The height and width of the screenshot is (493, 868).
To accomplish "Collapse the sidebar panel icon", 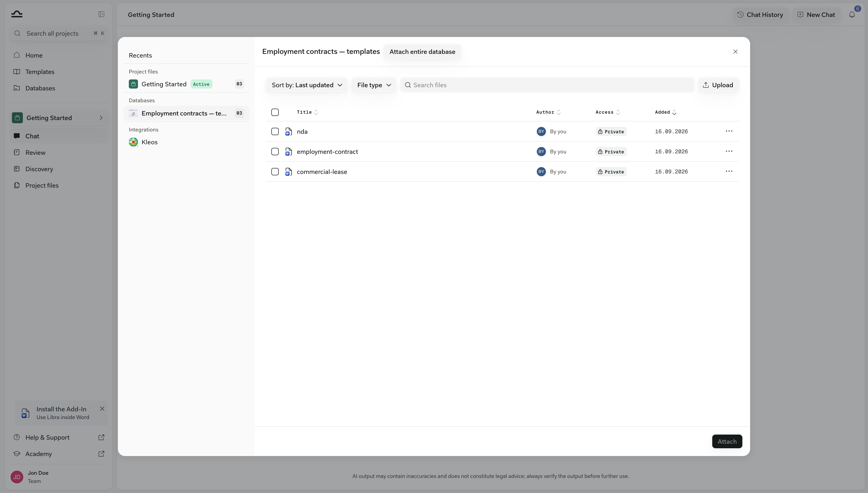I will [101, 14].
